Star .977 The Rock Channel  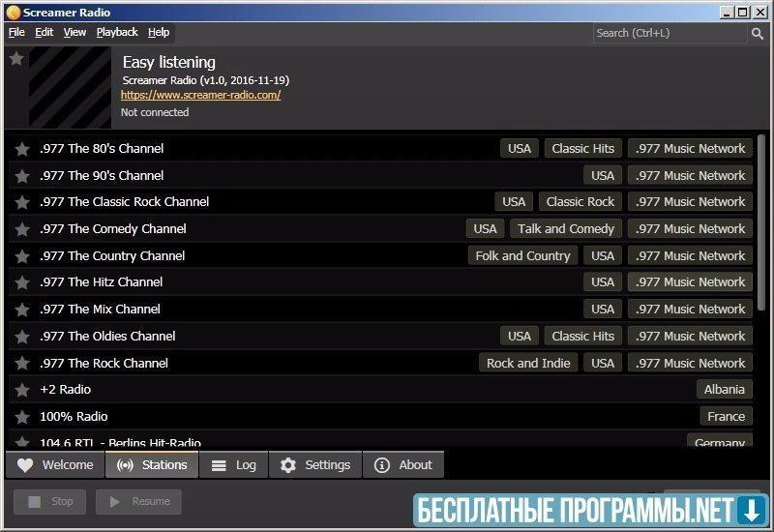click(x=21, y=364)
